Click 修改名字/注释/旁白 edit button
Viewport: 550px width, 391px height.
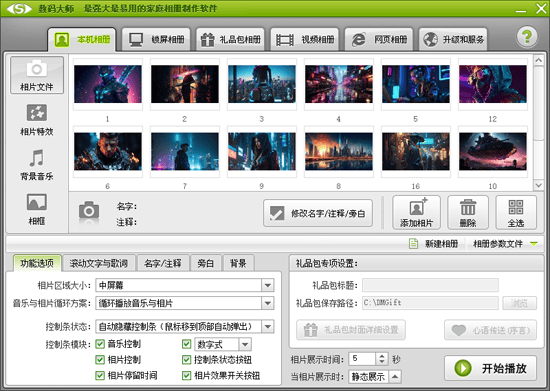tap(318, 213)
